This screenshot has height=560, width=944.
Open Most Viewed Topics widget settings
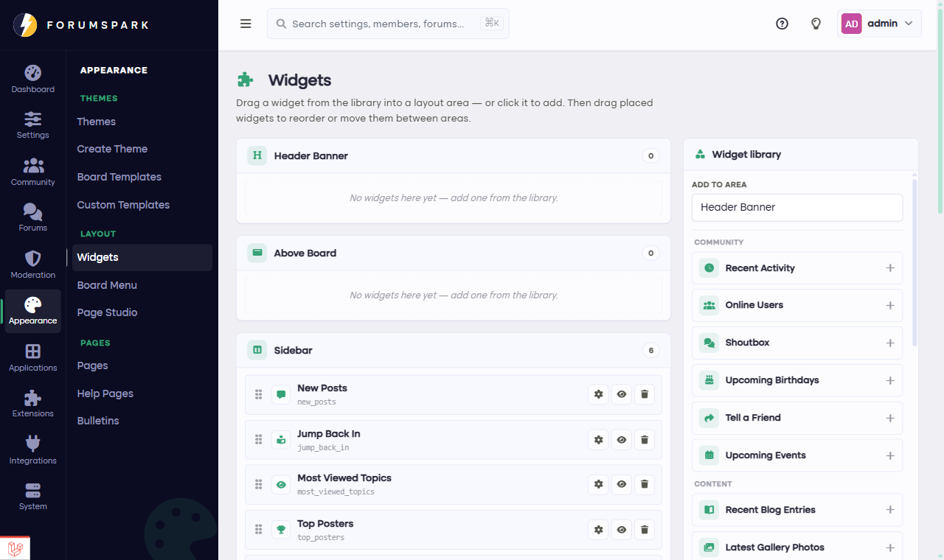click(599, 484)
